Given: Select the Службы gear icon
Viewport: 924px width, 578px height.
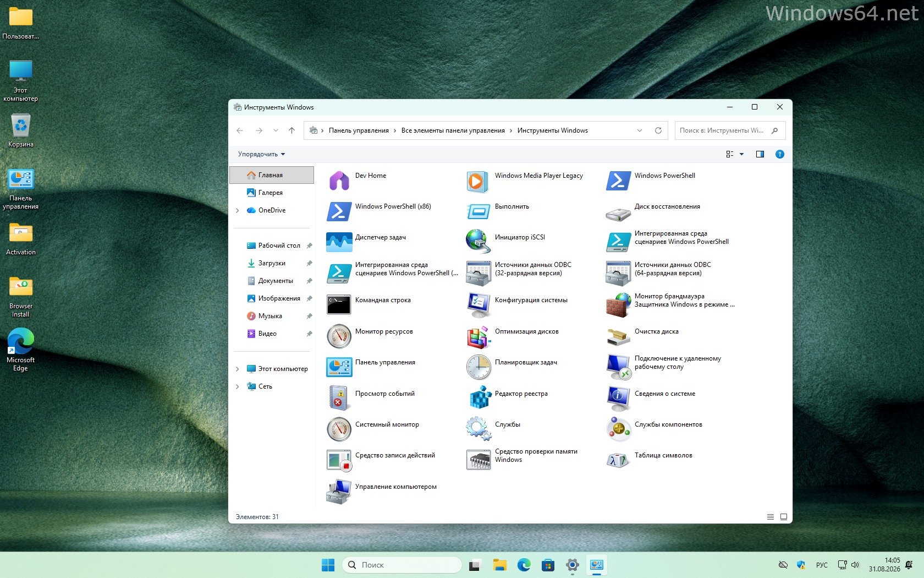Looking at the screenshot, I should (x=479, y=429).
